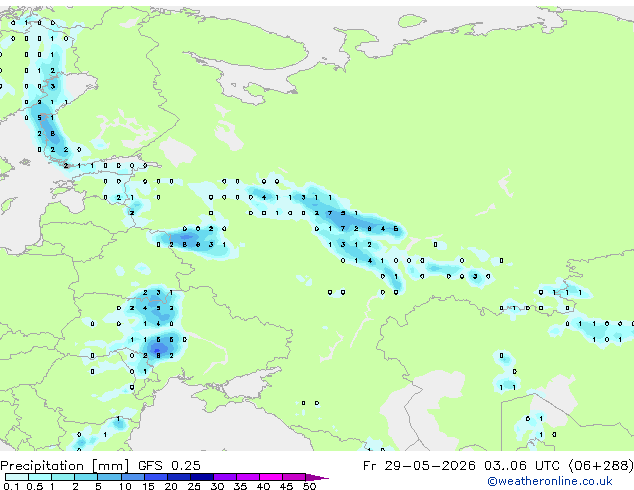Pick the 45–50 mm legend swatch
Screen dimensions: 634x490
294,477
